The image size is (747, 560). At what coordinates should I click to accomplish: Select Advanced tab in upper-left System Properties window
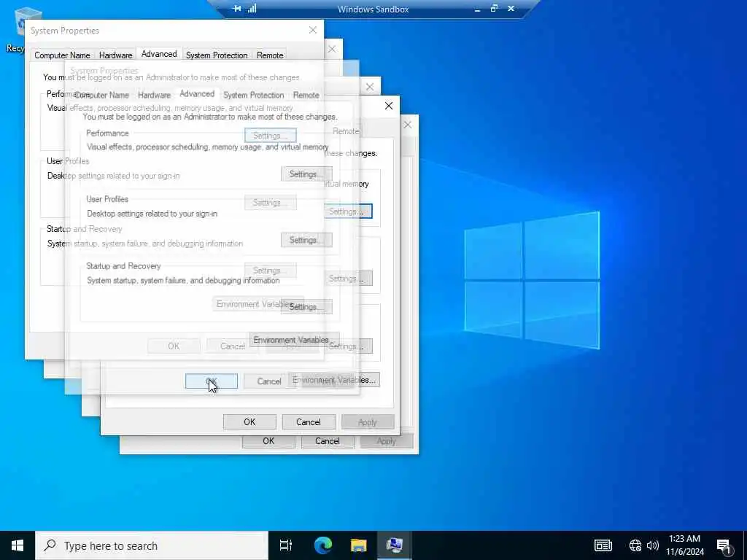[159, 54]
